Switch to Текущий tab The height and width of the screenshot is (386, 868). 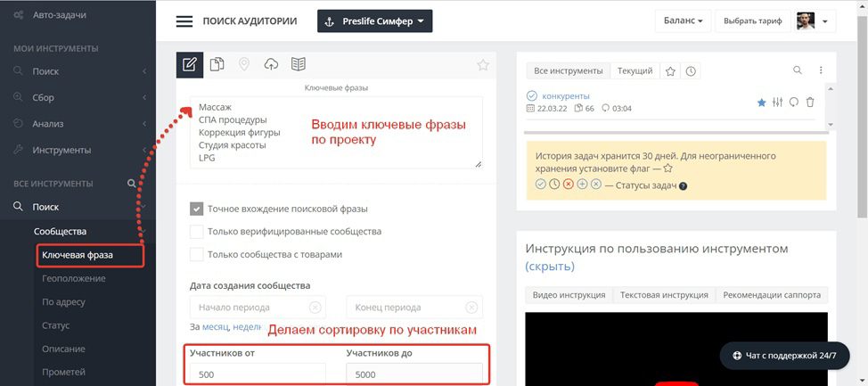point(635,71)
